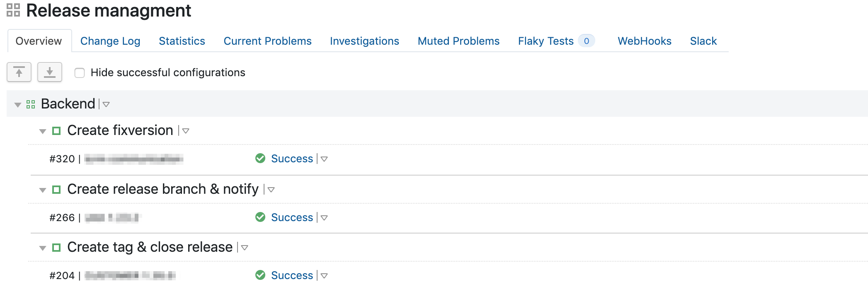
Task: Switch to the Change Log tab
Action: 110,41
